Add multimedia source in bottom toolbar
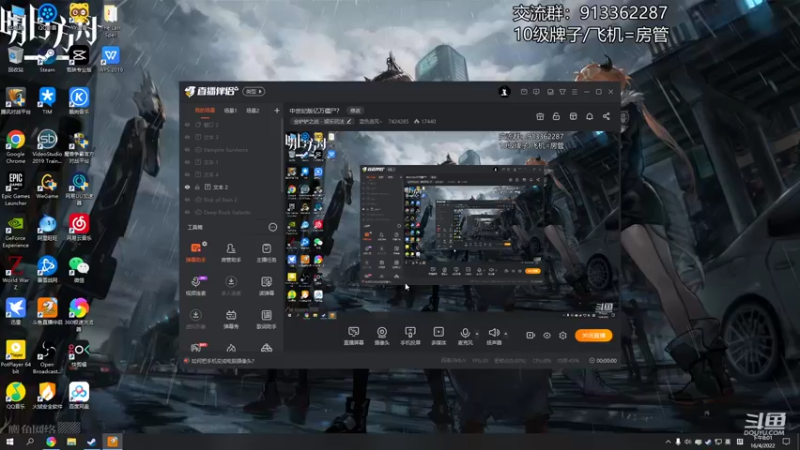Screen dimensions: 800x450 [x=438, y=336]
